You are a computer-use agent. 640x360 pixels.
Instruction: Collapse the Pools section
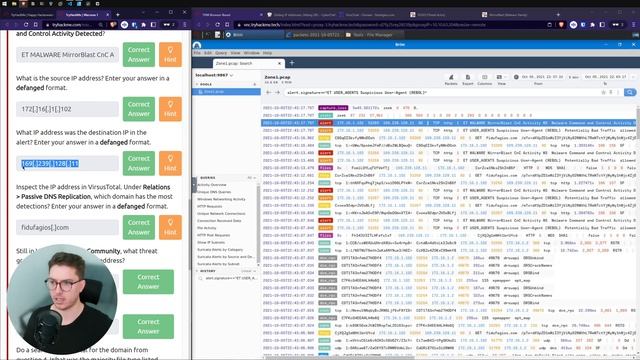197,84
